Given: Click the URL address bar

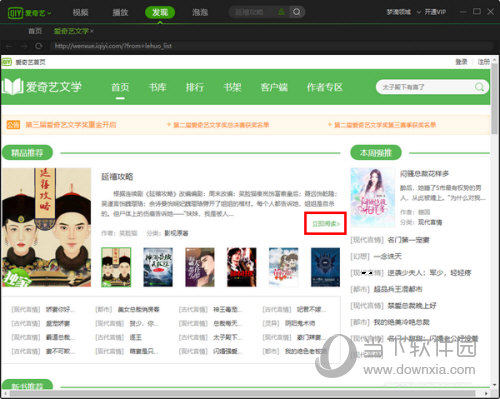Looking at the screenshot, I should [272, 46].
